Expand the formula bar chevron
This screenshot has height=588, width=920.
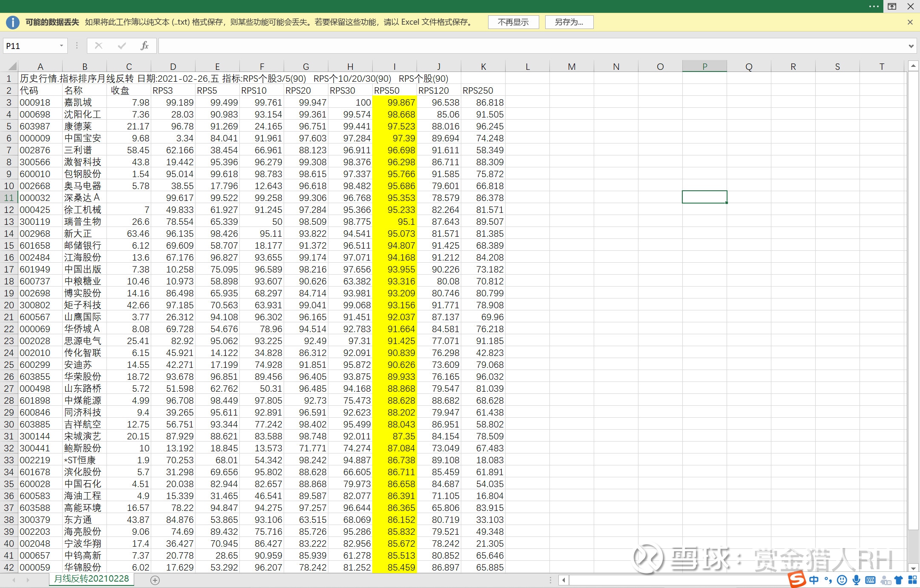[911, 46]
